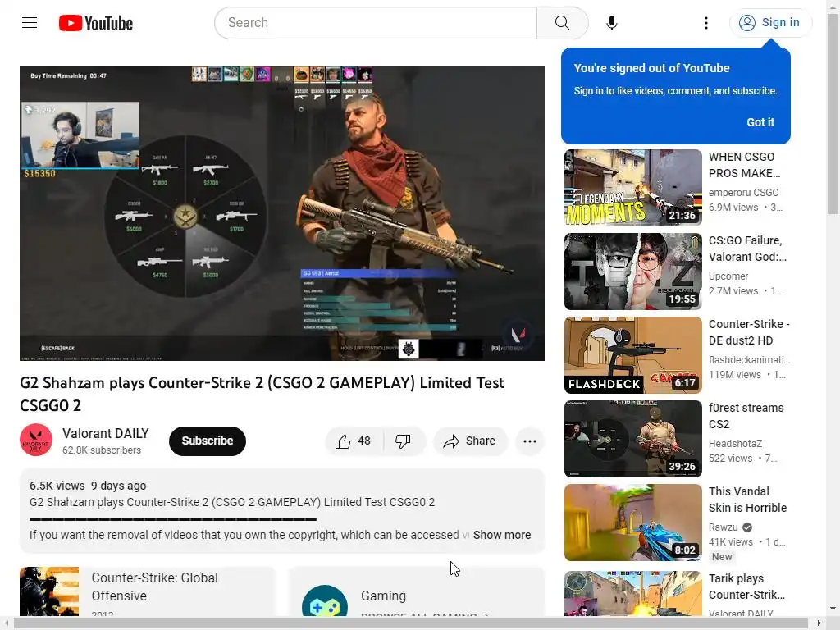The width and height of the screenshot is (840, 630).
Task: Open 'WHEN CSGO PROS MAKE...' video title
Action: (744, 165)
